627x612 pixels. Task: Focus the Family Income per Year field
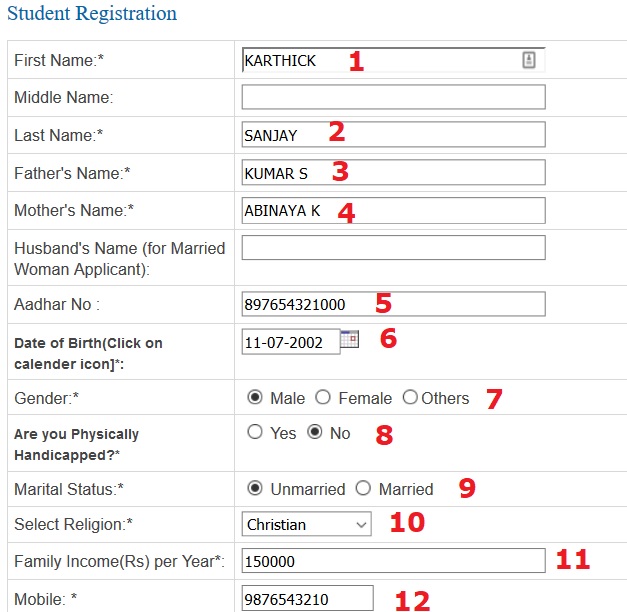point(393,561)
